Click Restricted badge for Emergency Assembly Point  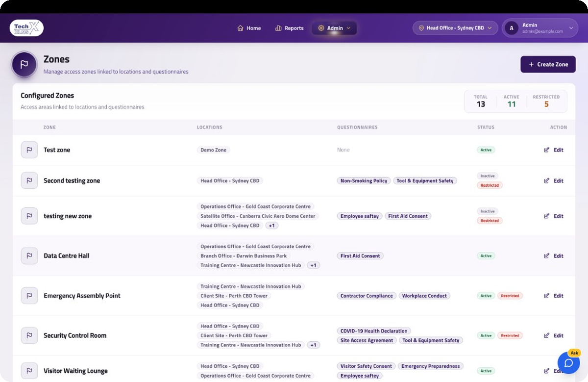[510, 296]
